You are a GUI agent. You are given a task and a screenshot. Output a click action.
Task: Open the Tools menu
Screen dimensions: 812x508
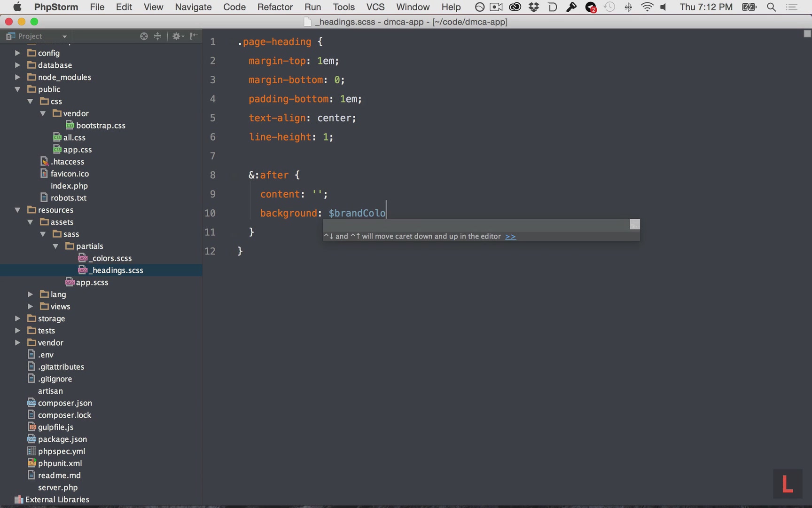click(x=344, y=7)
